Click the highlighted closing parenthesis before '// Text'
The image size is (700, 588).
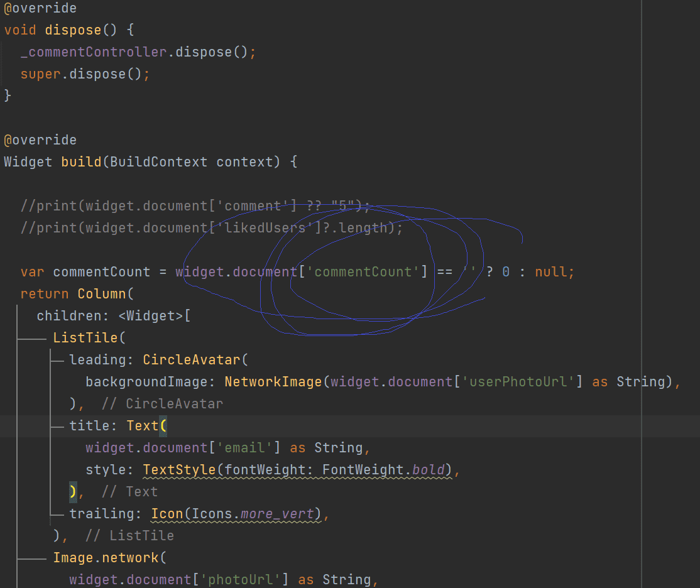[x=74, y=491]
